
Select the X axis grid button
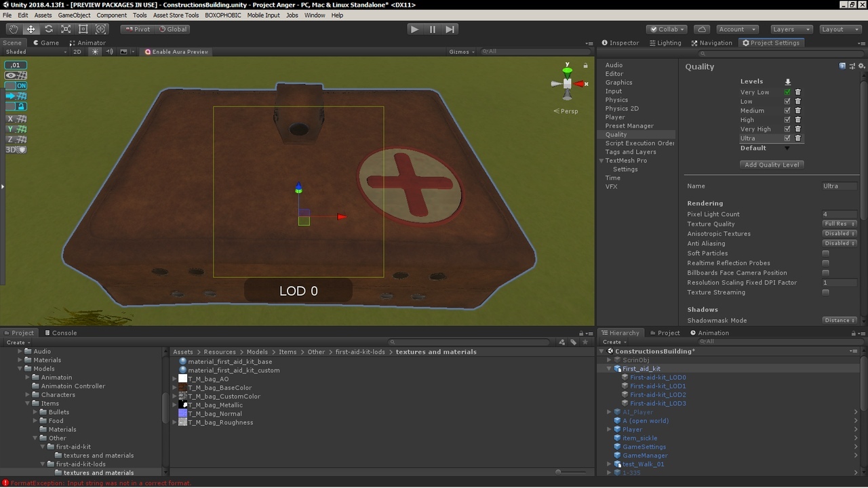pos(16,119)
